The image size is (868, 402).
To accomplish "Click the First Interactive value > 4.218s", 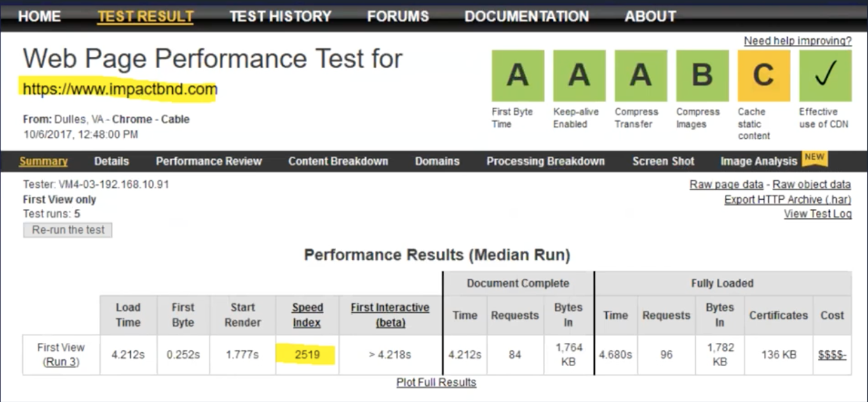I will (390, 355).
